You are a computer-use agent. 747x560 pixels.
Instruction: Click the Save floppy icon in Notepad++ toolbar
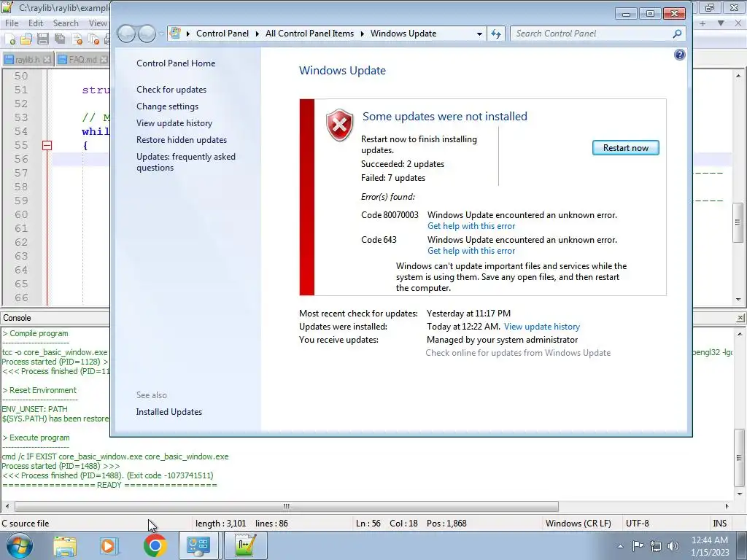(43, 39)
